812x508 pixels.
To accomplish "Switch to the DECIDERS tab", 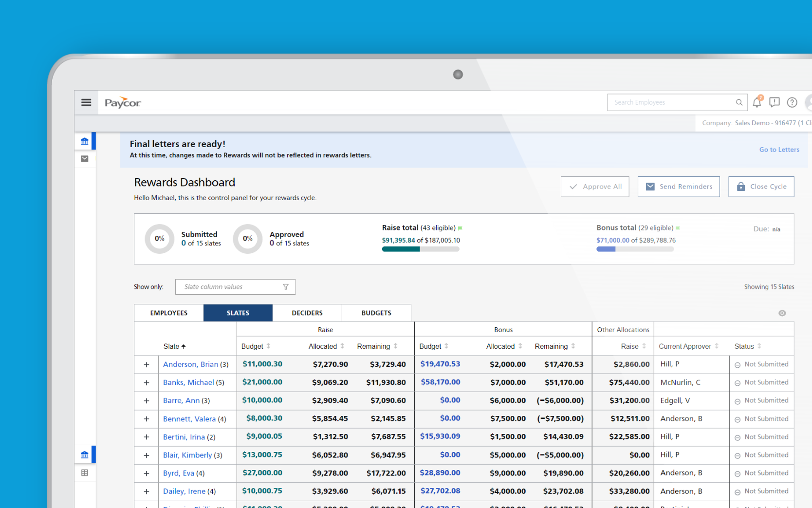I will pyautogui.click(x=307, y=313).
